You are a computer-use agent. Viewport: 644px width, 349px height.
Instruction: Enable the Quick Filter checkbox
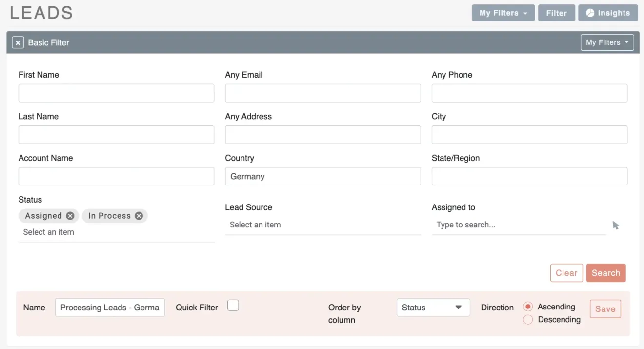[233, 305]
